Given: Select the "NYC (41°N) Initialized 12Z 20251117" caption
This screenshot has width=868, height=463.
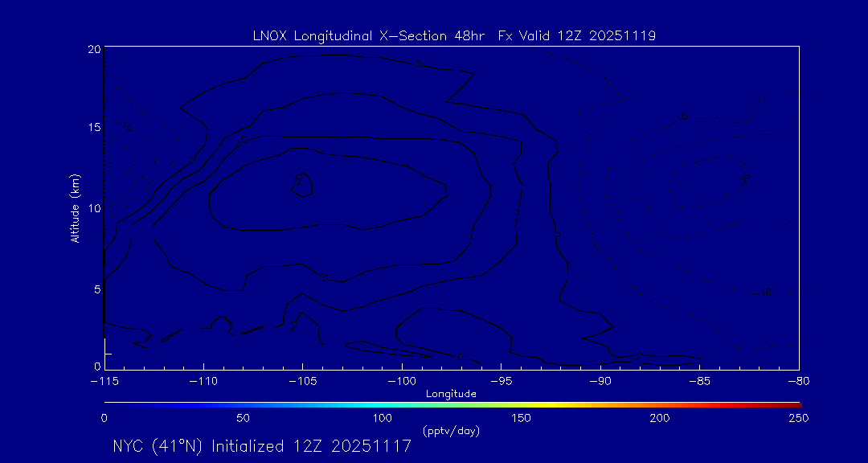Looking at the screenshot, I should point(262,446).
